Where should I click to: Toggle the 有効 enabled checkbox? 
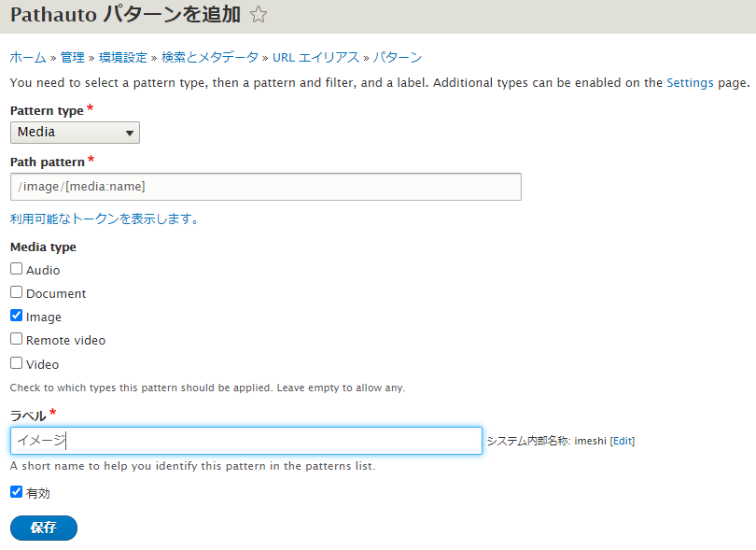tap(17, 492)
